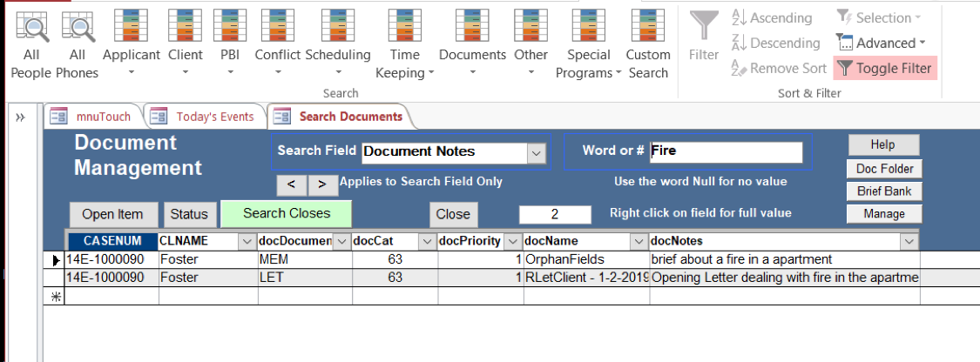Click the Custom Search icon

[648, 26]
